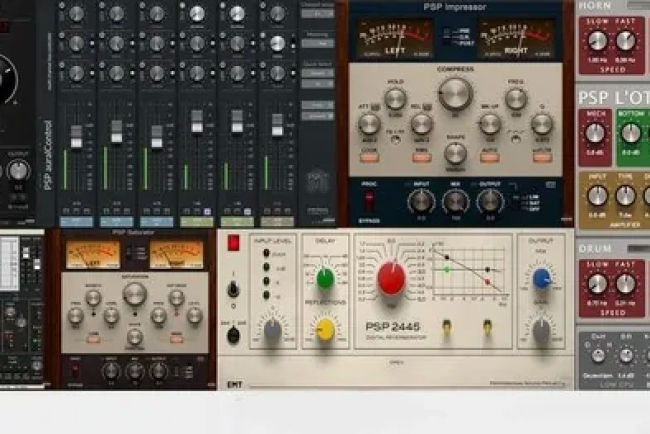The image size is (650, 434).
Task: Toggle the HIGH button on PSP Saturator
Action: (x=177, y=339)
